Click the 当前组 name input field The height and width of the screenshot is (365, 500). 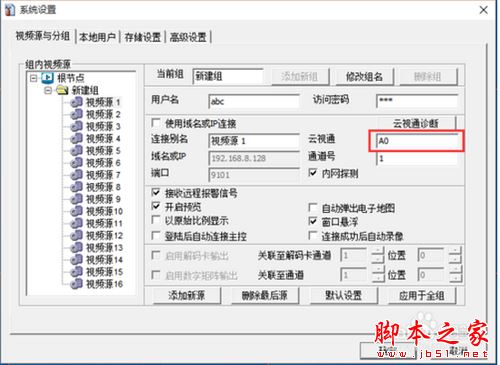(228, 77)
